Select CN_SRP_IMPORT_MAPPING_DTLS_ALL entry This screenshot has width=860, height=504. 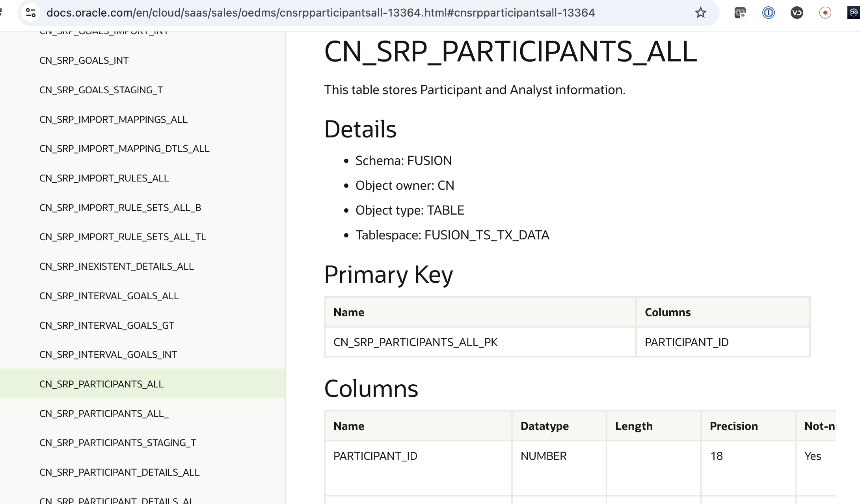[x=125, y=149]
